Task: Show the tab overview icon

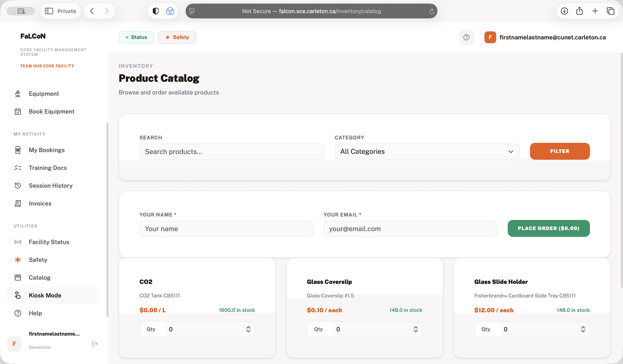Action: (610, 11)
